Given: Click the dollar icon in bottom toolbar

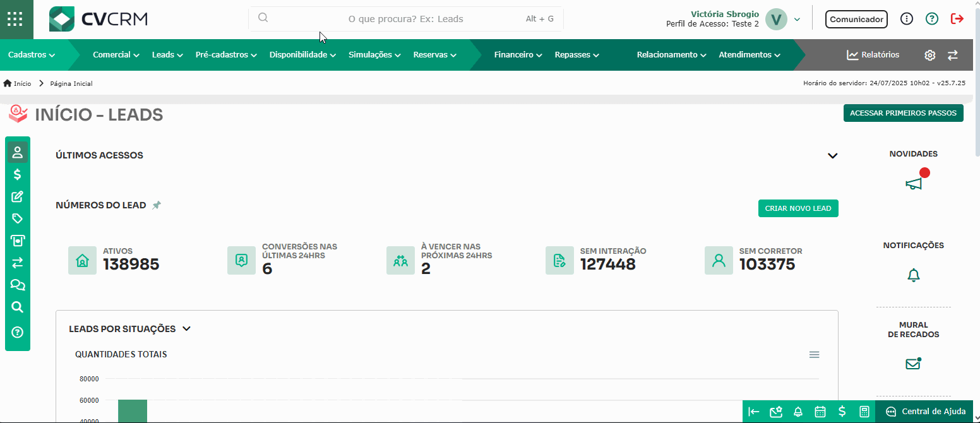Looking at the screenshot, I should pyautogui.click(x=842, y=412).
